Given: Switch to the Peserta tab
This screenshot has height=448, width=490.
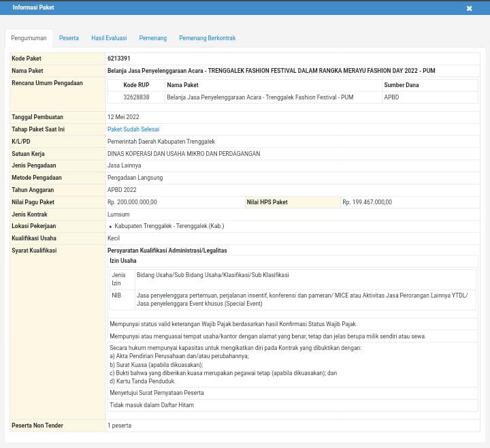Looking at the screenshot, I should point(69,38).
